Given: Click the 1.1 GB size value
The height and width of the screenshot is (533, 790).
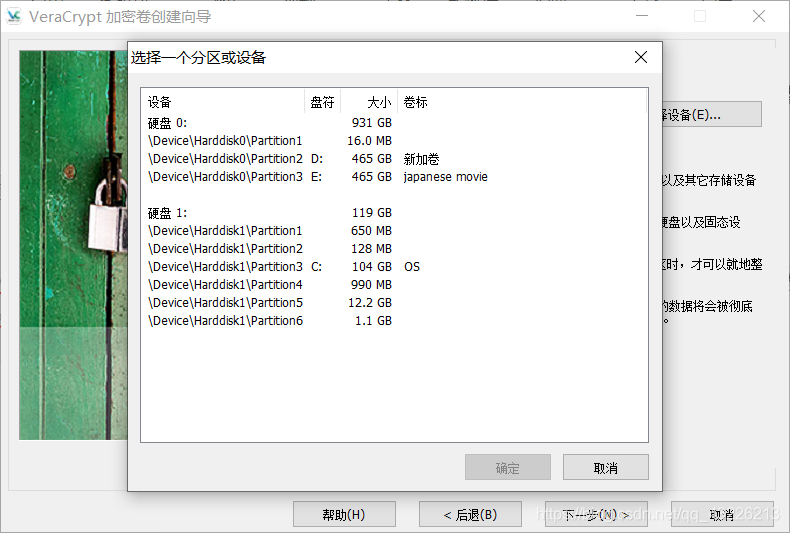Looking at the screenshot, I should (373, 321).
